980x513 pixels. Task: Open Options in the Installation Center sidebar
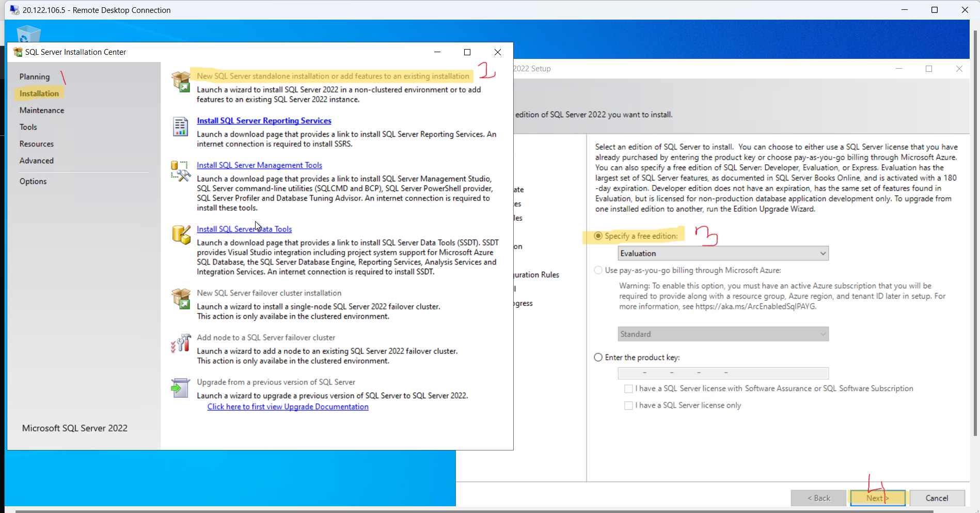tap(33, 181)
